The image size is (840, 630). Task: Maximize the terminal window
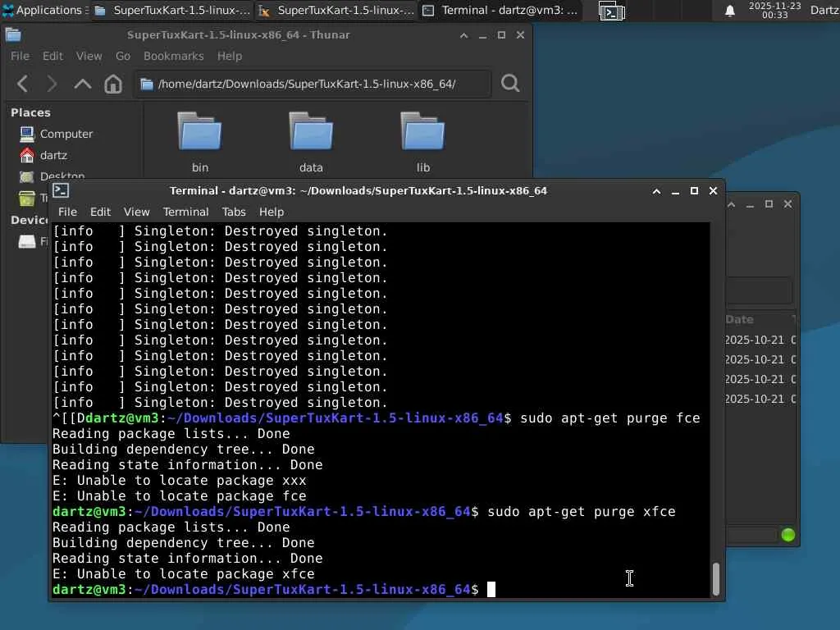tap(694, 190)
